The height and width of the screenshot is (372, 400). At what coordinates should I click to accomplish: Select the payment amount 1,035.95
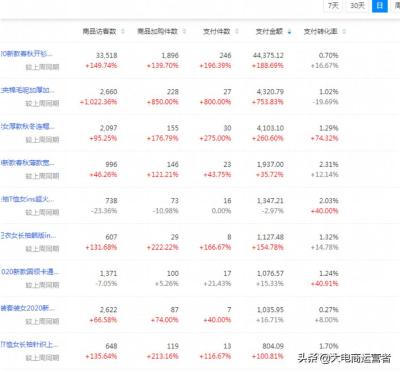point(270,310)
